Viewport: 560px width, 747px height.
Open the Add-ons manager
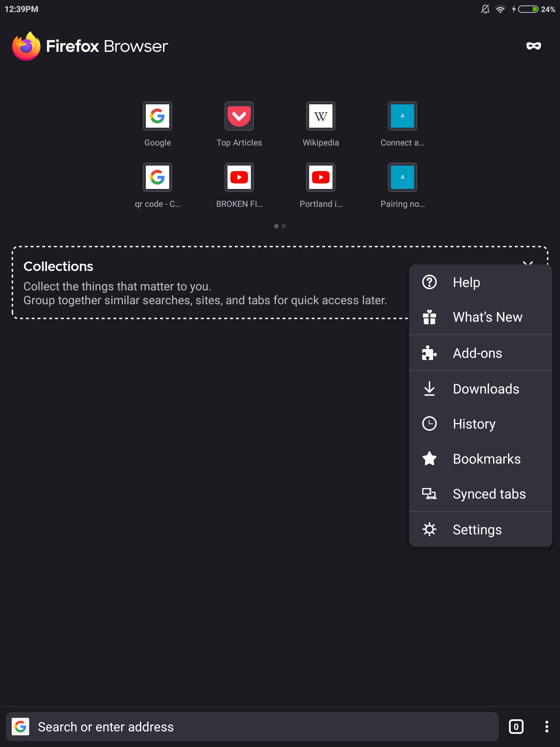pyautogui.click(x=477, y=353)
